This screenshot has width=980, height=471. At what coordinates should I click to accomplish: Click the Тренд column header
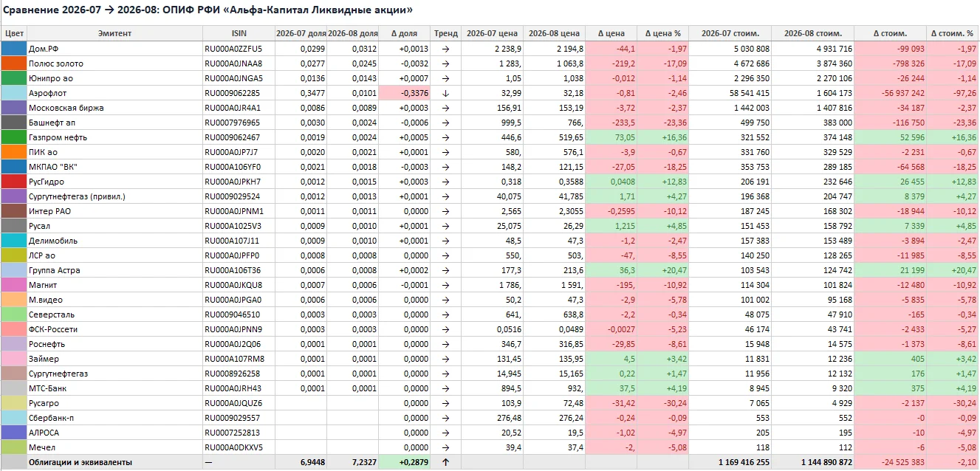click(445, 33)
